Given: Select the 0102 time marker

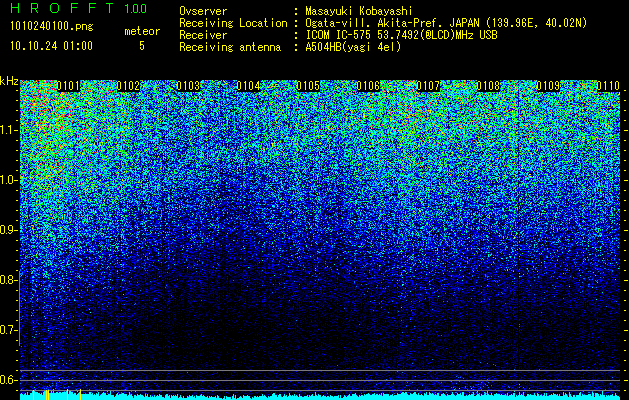Looking at the screenshot, I should [128, 86].
